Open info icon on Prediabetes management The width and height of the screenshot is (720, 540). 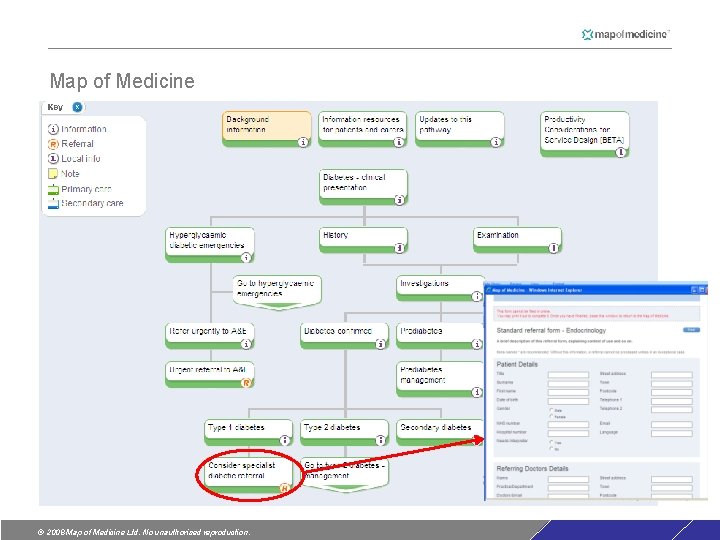(x=477, y=392)
